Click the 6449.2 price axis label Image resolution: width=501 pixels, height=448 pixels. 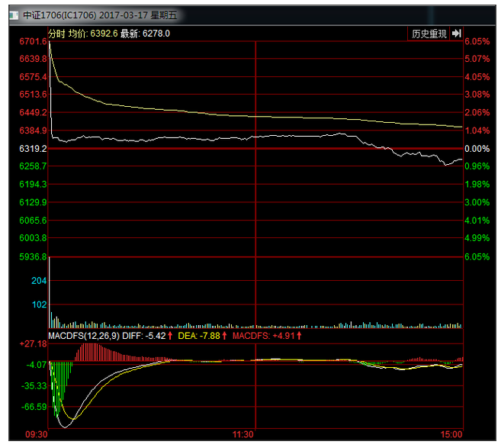pyautogui.click(x=33, y=112)
